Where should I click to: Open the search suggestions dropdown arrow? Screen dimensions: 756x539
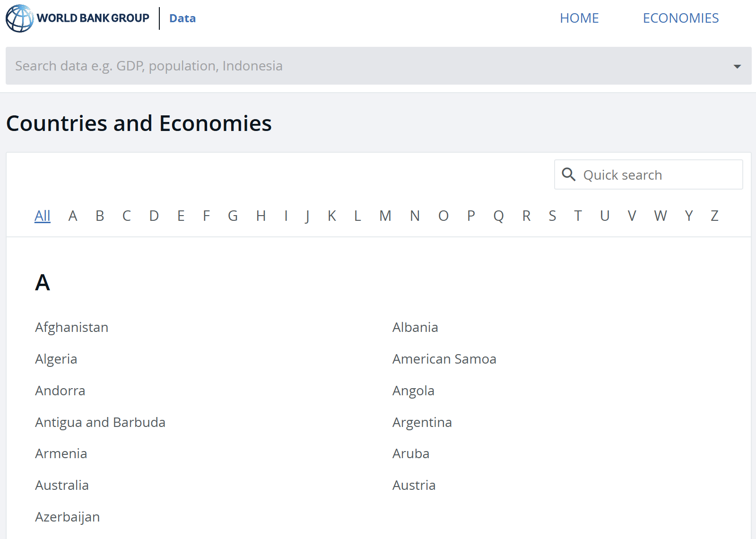(x=736, y=66)
